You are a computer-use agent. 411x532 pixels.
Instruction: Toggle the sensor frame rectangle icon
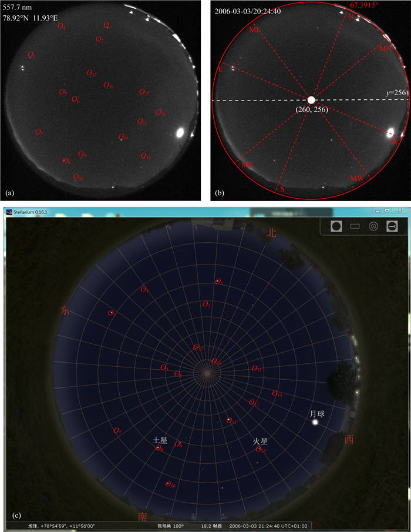click(355, 225)
